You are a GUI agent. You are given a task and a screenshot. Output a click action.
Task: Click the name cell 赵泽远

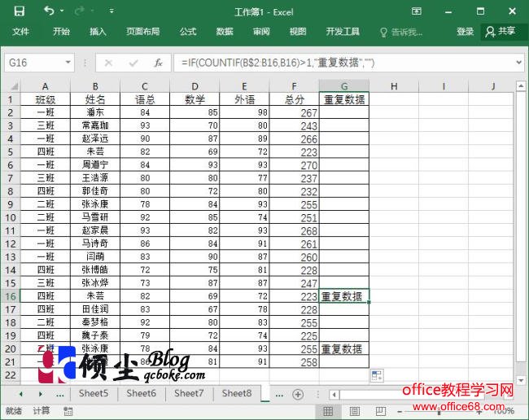point(95,138)
